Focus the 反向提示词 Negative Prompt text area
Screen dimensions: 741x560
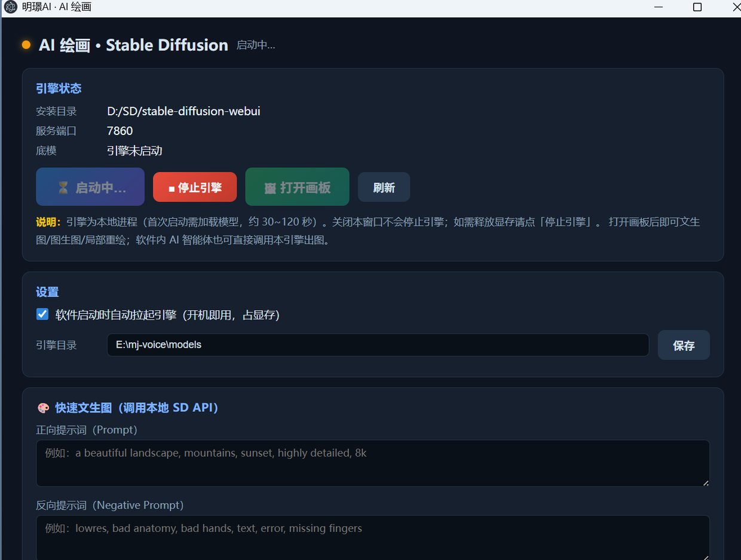pyautogui.click(x=373, y=537)
